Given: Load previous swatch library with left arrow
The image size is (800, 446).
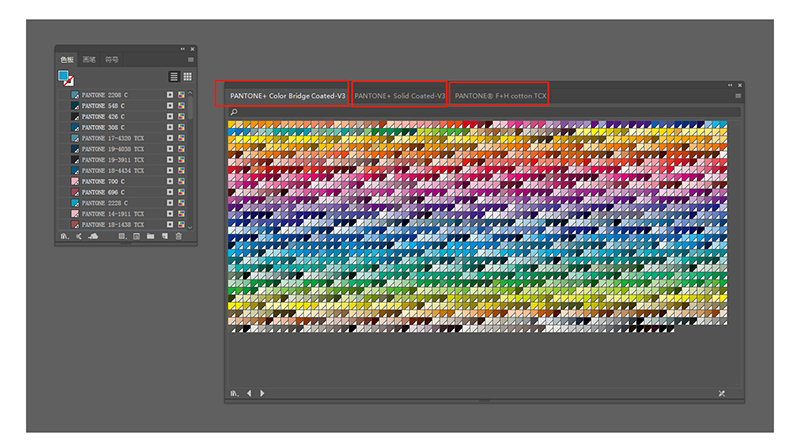Looking at the screenshot, I should click(x=249, y=393).
